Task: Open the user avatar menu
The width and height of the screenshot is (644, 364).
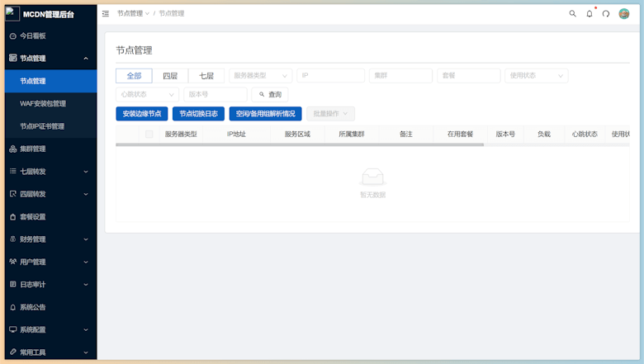Action: (x=624, y=13)
